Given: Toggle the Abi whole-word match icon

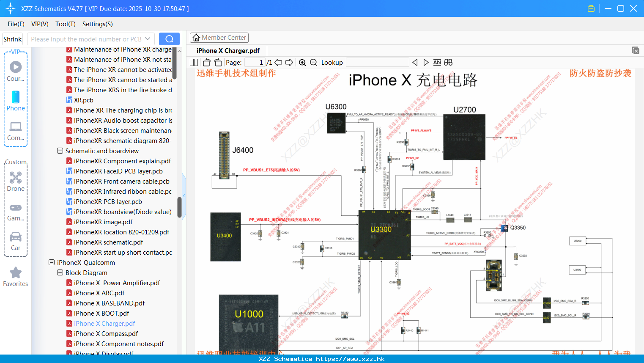Looking at the screenshot, I should coord(437,62).
